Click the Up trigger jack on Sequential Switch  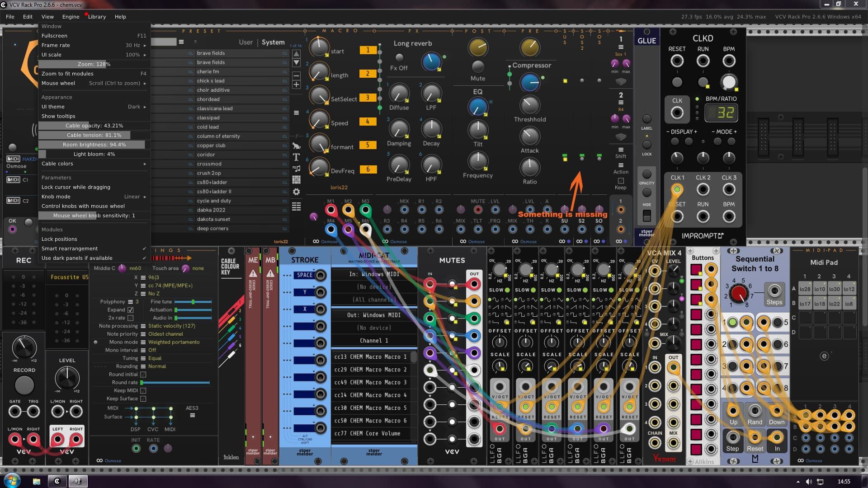(733, 411)
